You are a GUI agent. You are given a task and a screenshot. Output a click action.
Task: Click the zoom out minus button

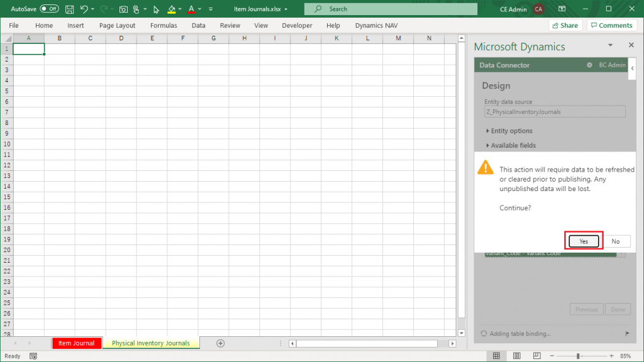point(552,356)
